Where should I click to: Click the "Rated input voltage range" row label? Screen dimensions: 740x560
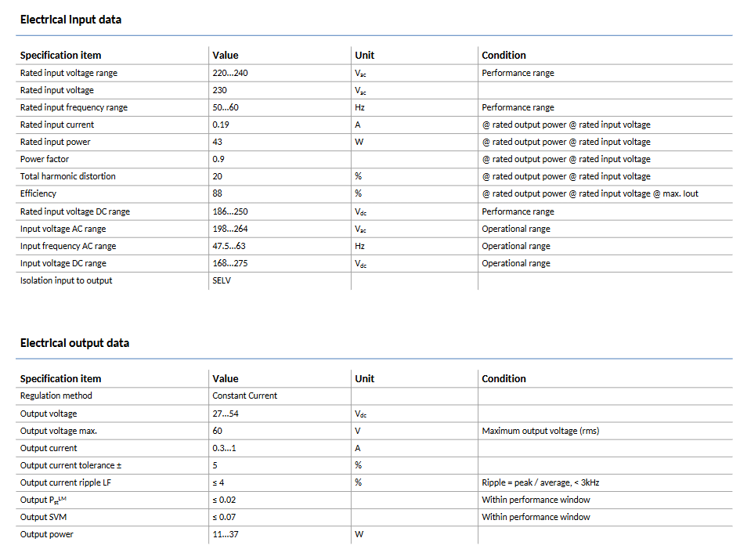[x=69, y=73]
